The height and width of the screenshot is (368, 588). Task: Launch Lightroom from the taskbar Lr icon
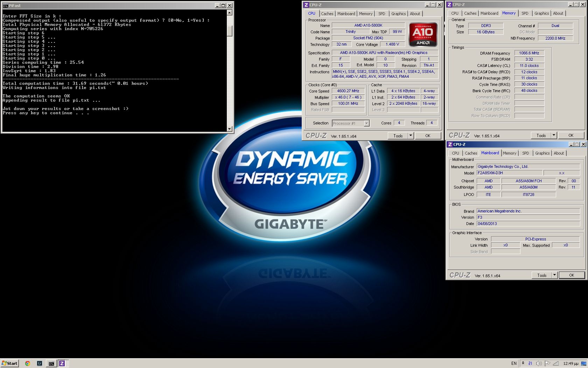coord(40,363)
